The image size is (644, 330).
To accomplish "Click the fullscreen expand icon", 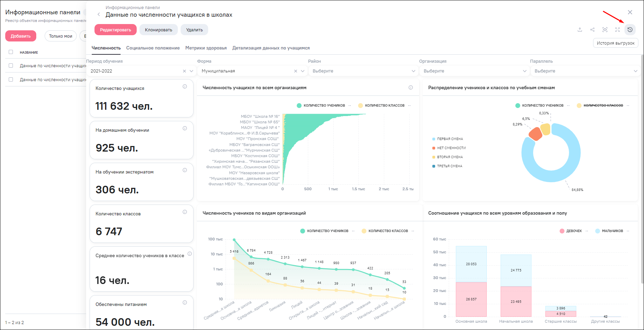I will (x=618, y=30).
